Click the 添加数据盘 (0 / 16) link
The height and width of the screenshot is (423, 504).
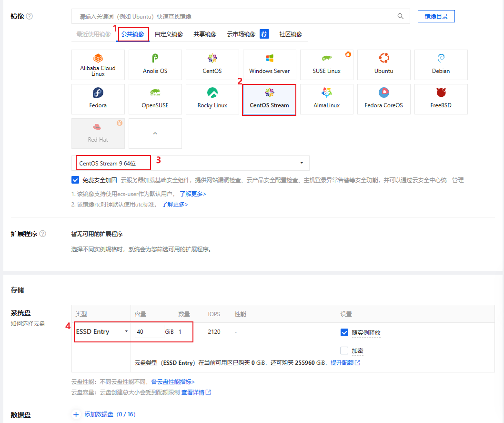pos(110,414)
